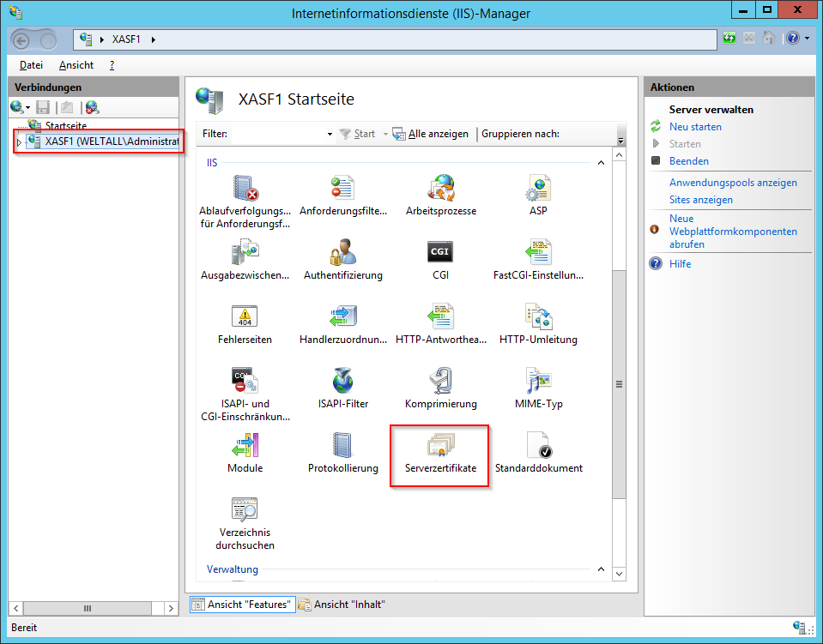The width and height of the screenshot is (823, 644).
Task: Click the XASF1 breadcrumb in address bar
Action: (126, 39)
